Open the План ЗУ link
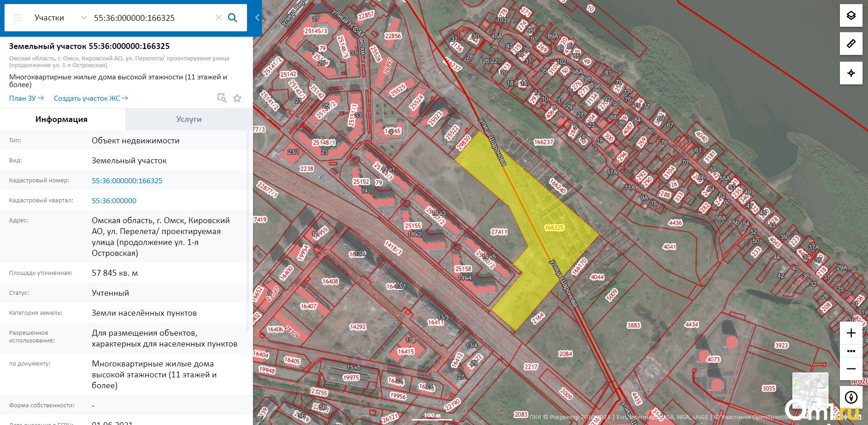The height and width of the screenshot is (425, 868). tap(26, 98)
